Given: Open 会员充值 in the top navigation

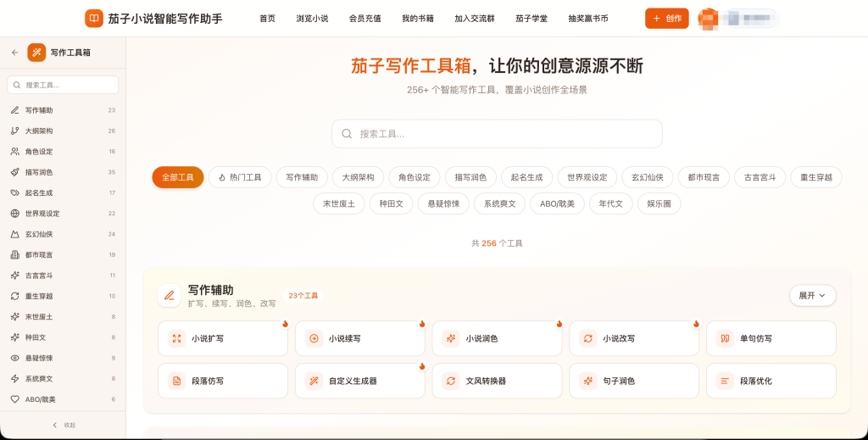Looking at the screenshot, I should pos(364,19).
